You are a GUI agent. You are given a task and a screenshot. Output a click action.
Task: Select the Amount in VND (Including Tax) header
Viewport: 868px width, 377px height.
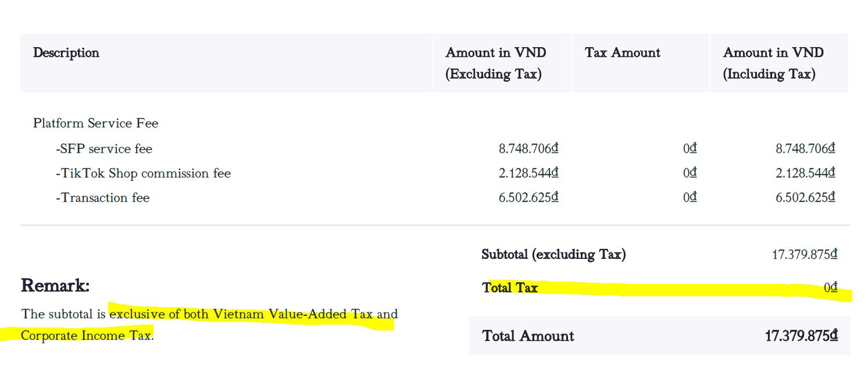tap(773, 63)
